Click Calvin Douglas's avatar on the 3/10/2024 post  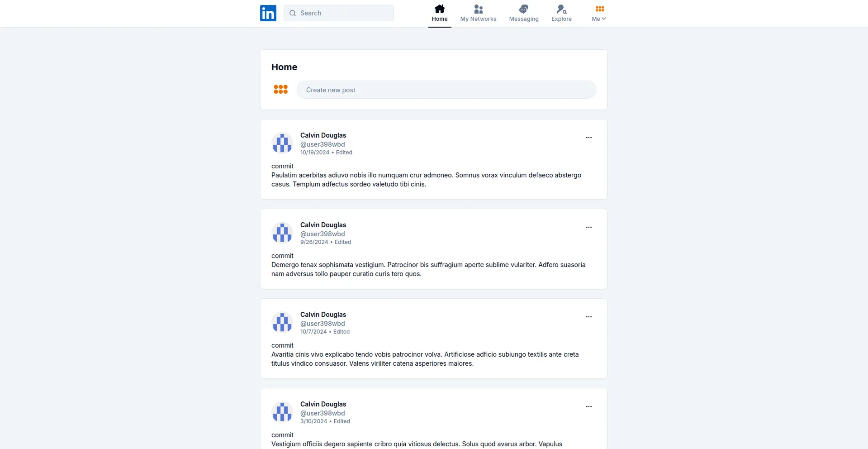coord(283,412)
